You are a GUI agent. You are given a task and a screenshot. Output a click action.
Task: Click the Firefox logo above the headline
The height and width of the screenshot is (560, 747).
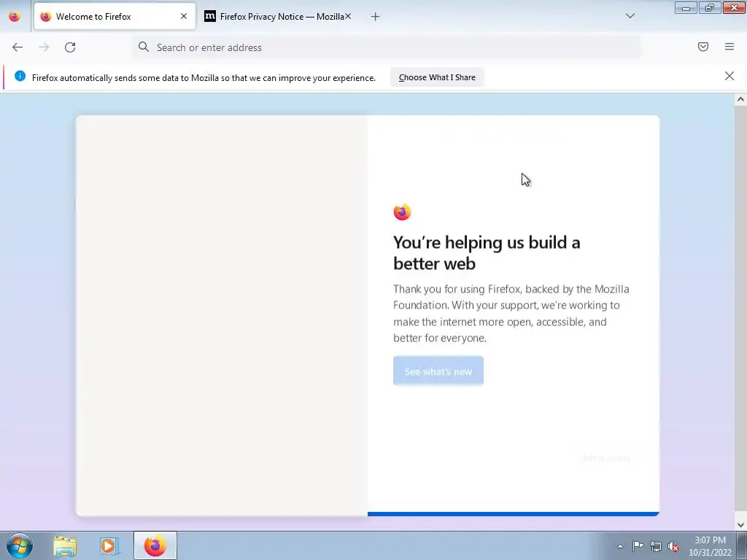tap(402, 212)
